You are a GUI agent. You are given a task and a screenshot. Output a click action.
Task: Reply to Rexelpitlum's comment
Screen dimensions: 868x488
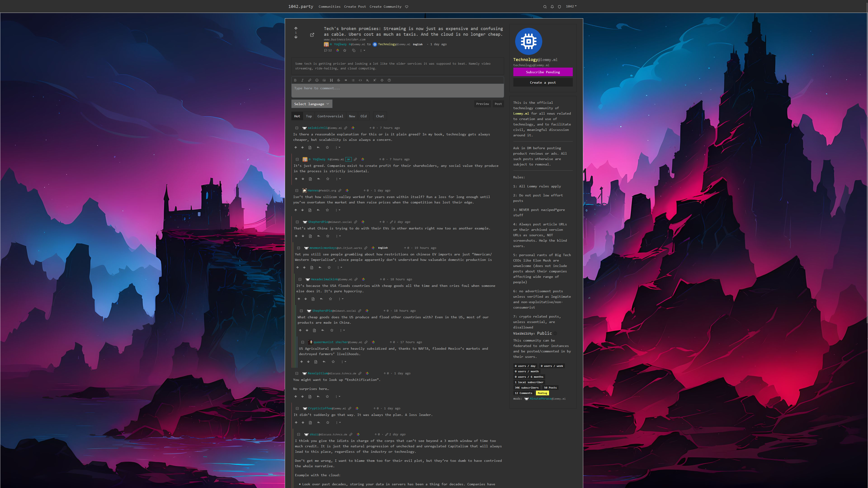coord(318,397)
